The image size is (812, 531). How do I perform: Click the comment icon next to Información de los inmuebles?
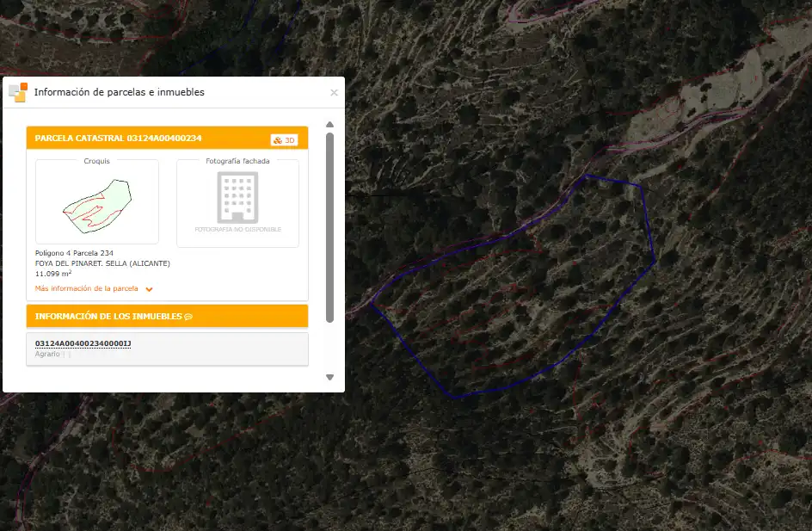(188, 317)
